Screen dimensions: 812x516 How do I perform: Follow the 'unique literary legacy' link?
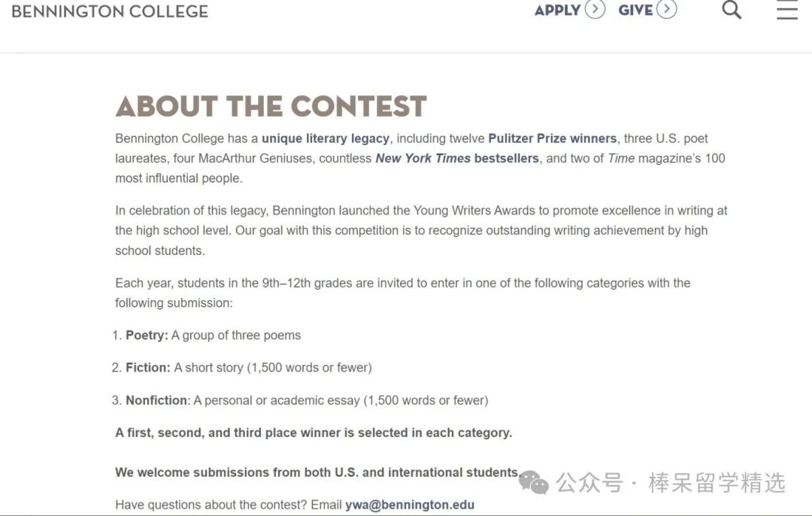tap(326, 138)
